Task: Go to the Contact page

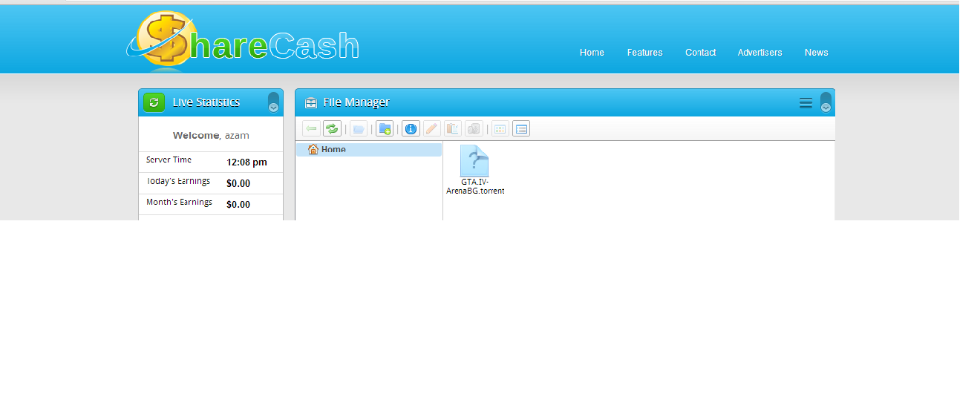Action: click(700, 53)
